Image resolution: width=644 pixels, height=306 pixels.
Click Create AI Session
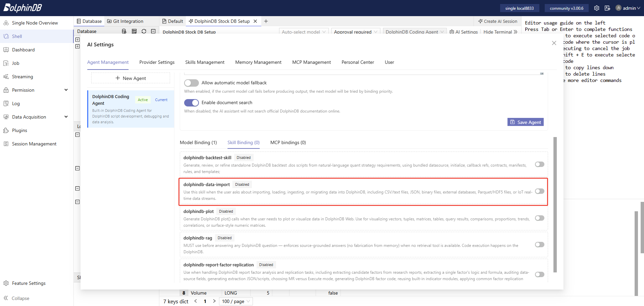tap(497, 21)
